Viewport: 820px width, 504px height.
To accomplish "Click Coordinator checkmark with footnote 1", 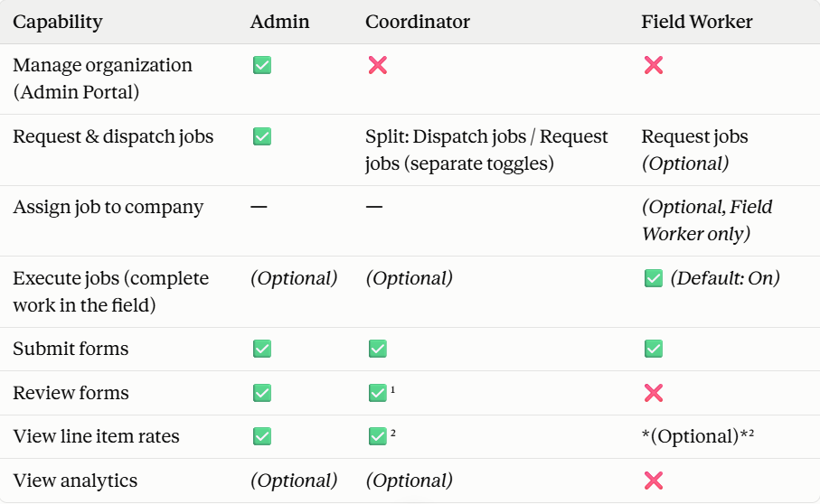I will coord(378,393).
